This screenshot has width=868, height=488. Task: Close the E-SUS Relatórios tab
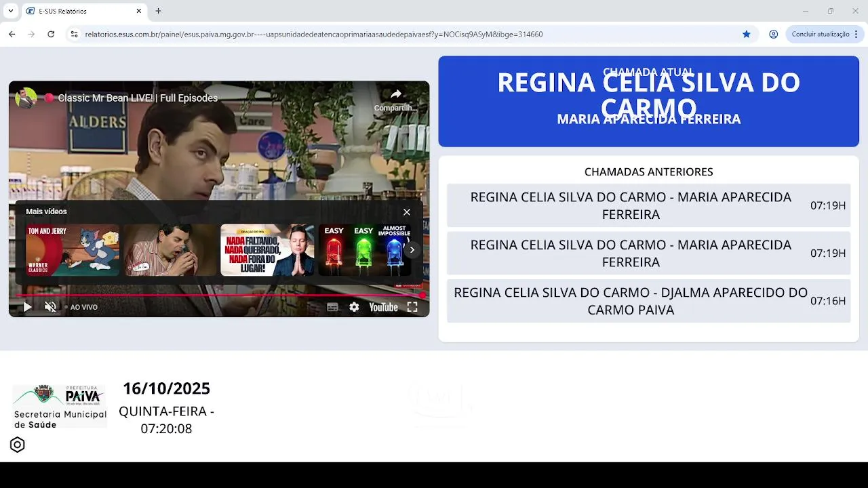(x=138, y=11)
